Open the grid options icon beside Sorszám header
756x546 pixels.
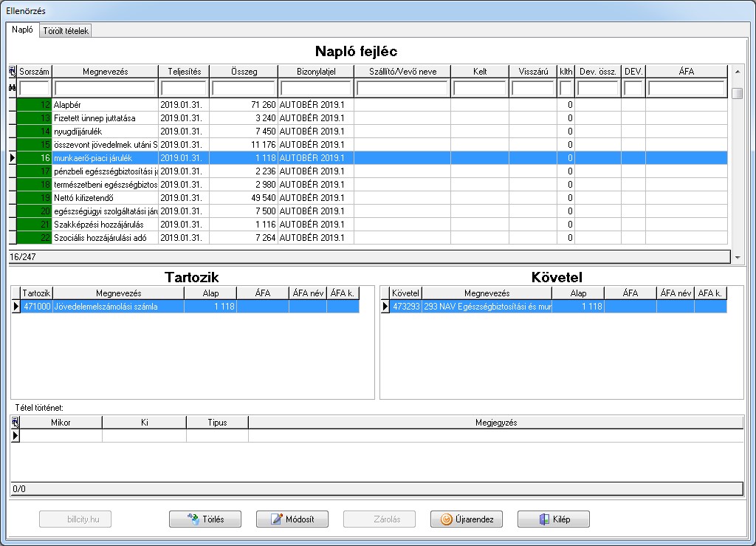(13, 72)
